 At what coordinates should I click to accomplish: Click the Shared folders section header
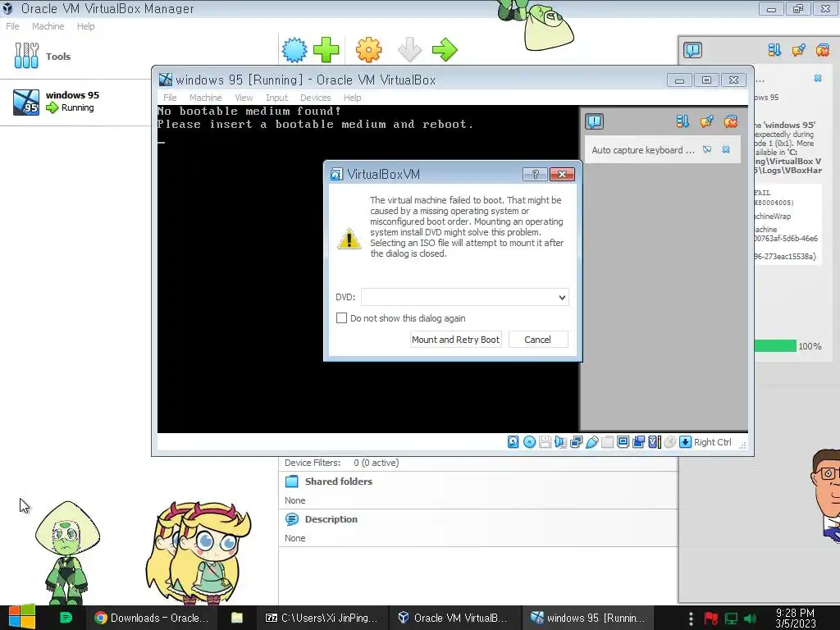(338, 481)
